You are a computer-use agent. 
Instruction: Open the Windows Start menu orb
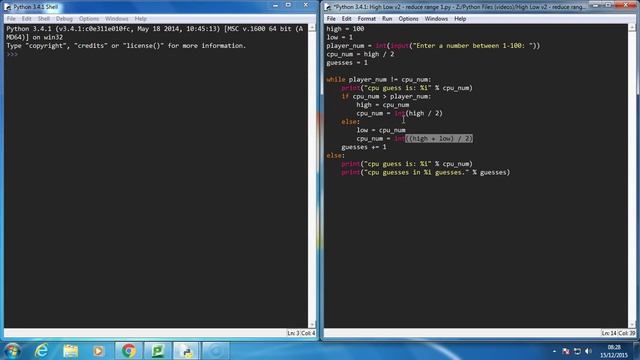click(12, 351)
